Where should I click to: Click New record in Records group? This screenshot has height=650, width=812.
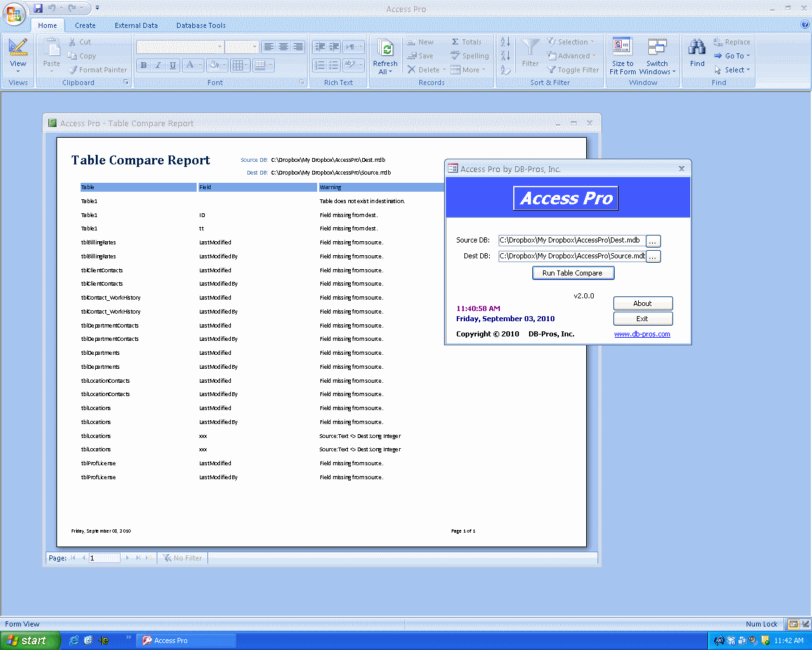click(420, 42)
